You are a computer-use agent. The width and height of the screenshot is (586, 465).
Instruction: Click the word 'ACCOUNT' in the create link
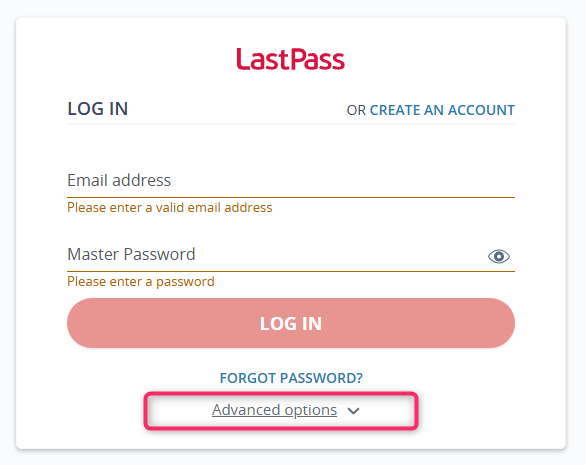(481, 110)
